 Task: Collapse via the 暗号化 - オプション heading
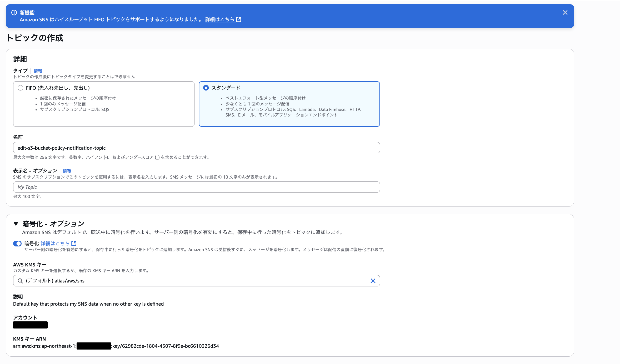click(53, 224)
